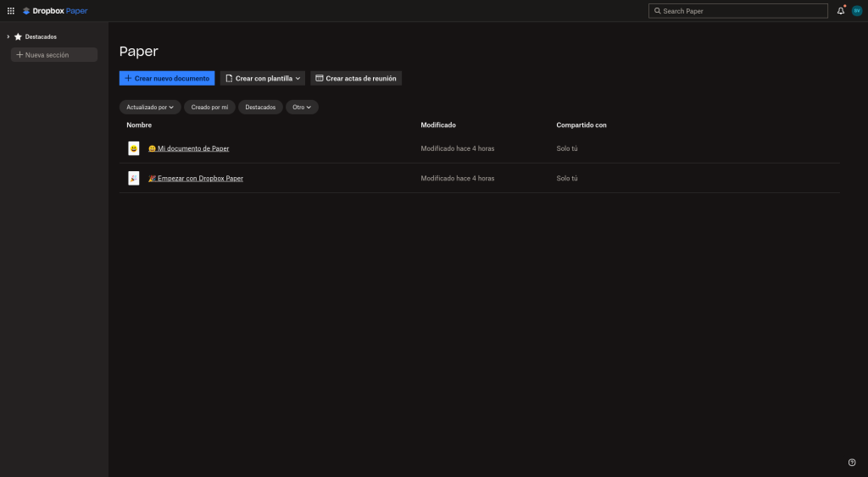Click Crear nuevo documento button
The width and height of the screenshot is (868, 477).
pyautogui.click(x=167, y=78)
